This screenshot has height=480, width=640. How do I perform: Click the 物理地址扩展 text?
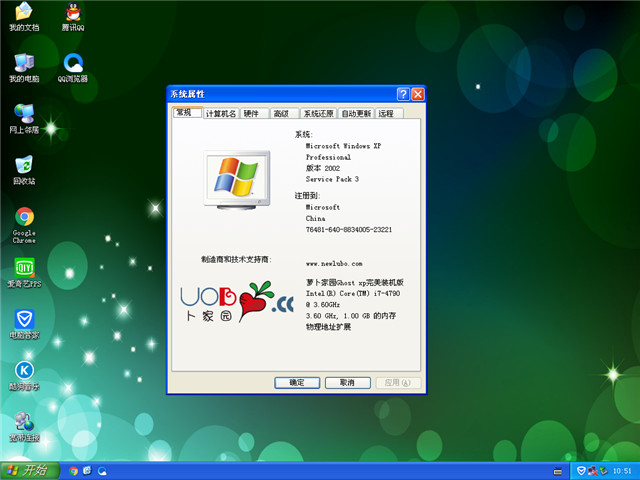click(328, 327)
